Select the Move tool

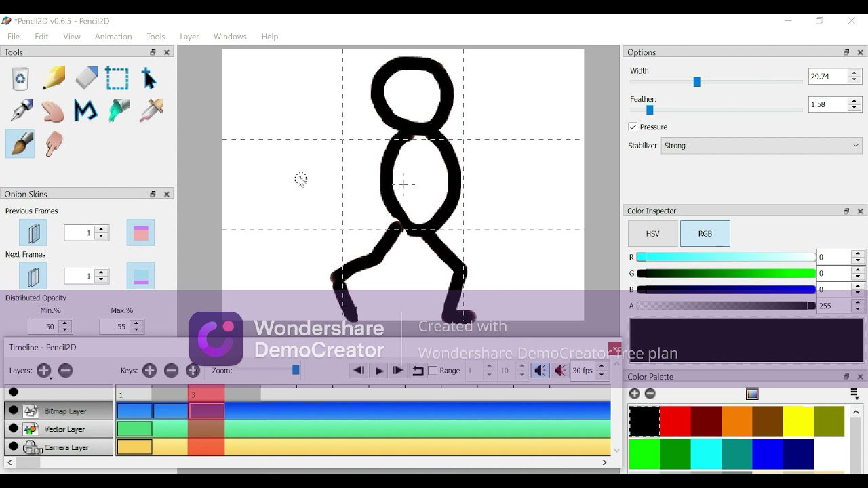click(150, 79)
